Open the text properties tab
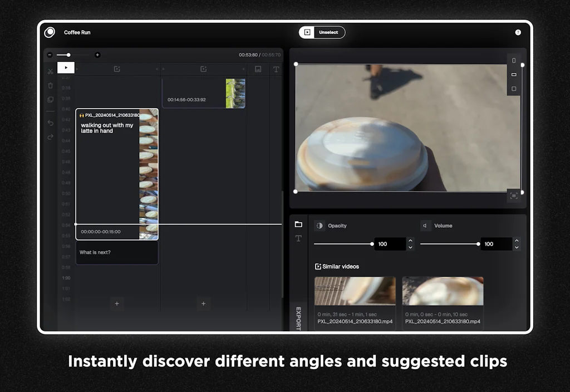The width and height of the screenshot is (570, 392). click(298, 238)
